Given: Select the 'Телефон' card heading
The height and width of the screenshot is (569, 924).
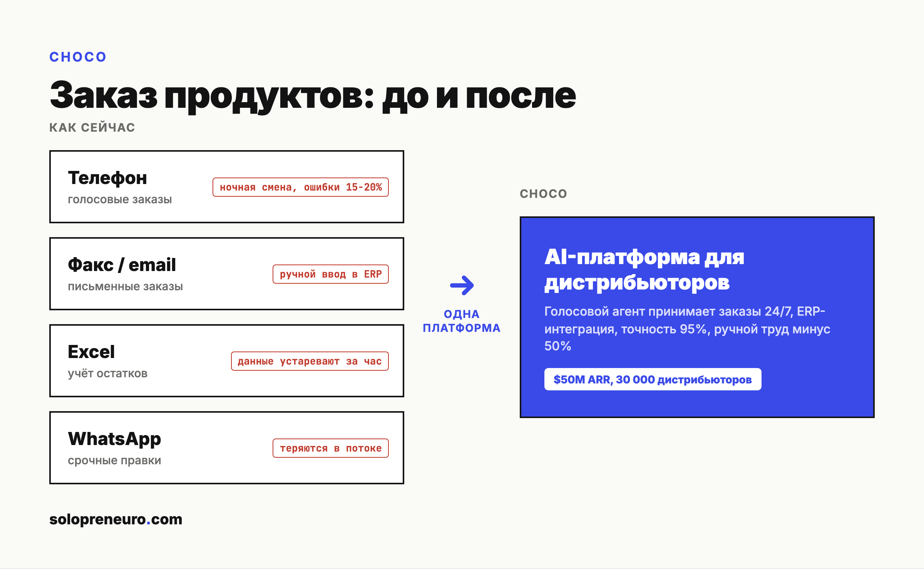Looking at the screenshot, I should [107, 178].
